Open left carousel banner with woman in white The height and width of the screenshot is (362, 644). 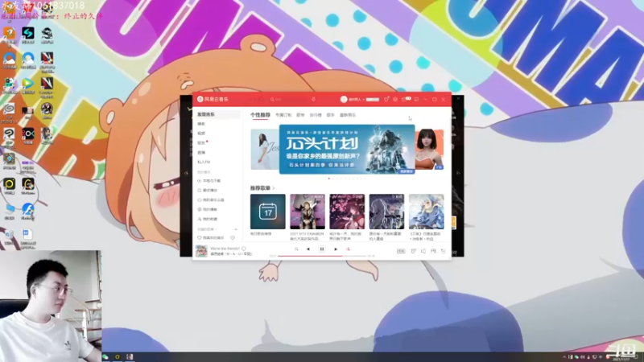[x=265, y=150]
